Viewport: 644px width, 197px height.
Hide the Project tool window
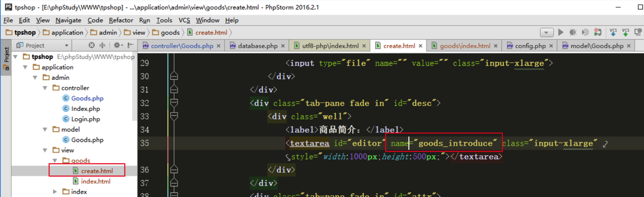coord(131,46)
